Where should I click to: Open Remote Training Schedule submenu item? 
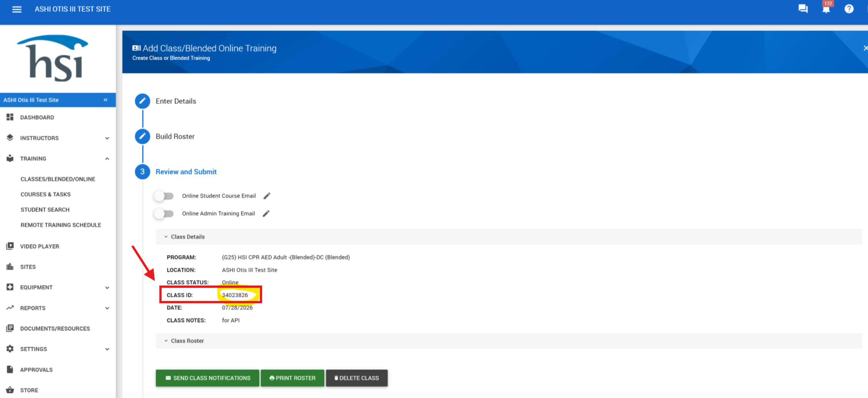pyautogui.click(x=61, y=225)
